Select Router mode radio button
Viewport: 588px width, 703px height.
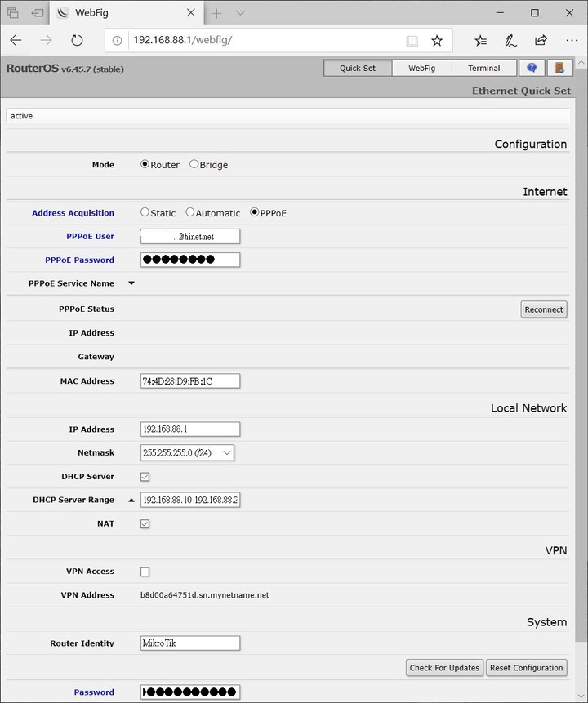pos(145,164)
